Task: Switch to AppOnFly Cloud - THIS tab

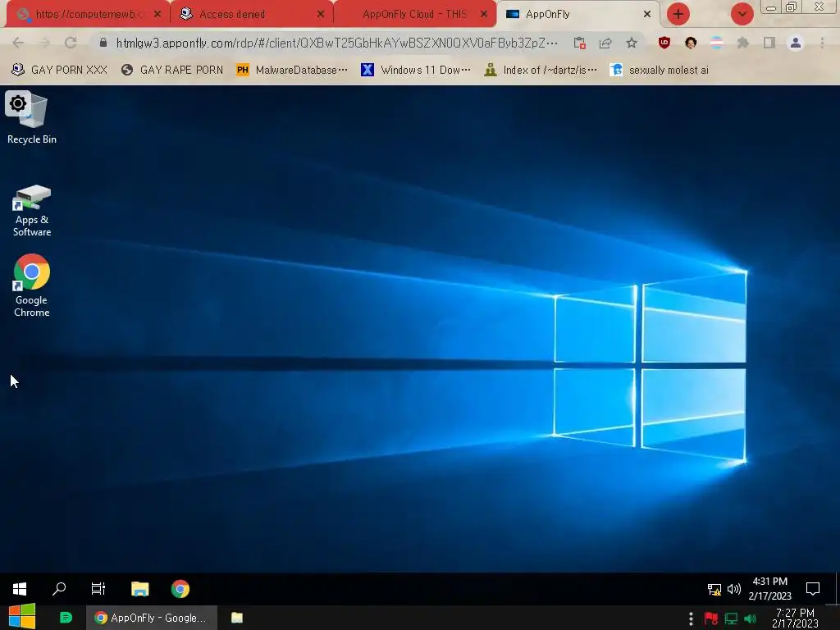Action: (x=414, y=15)
